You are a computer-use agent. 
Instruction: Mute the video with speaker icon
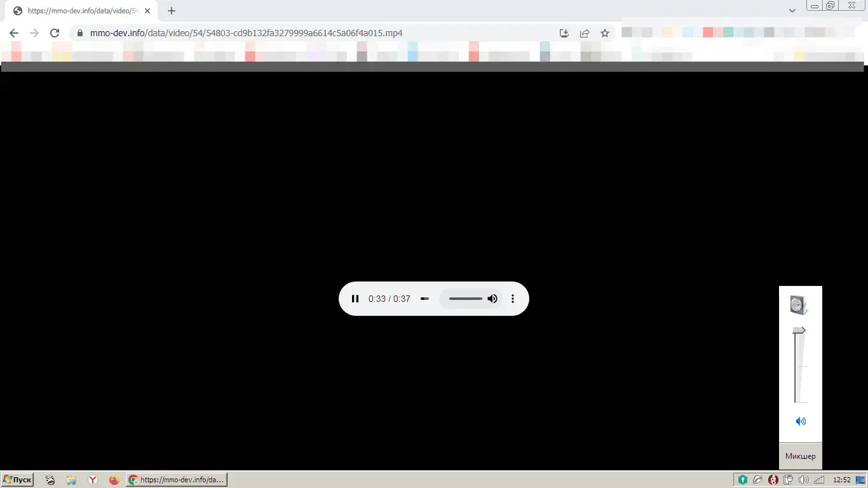pyautogui.click(x=492, y=299)
